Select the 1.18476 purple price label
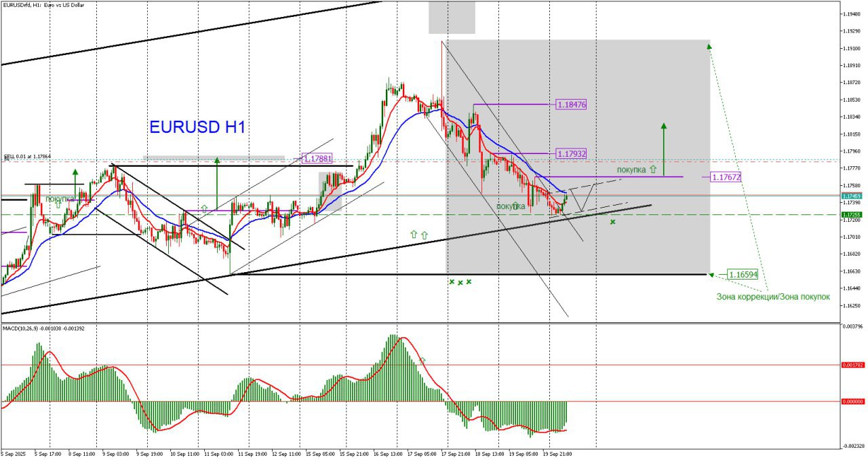The width and height of the screenshot is (868, 460). (571, 104)
